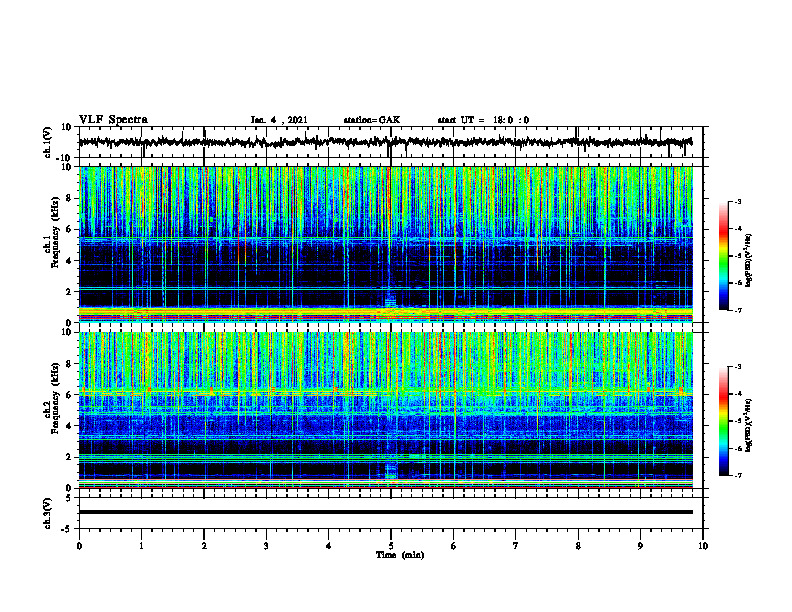Image resolution: width=792 pixels, height=612 pixels.
Task: Click the color scale bar beside ch.1 spectrogram
Action: point(724,256)
